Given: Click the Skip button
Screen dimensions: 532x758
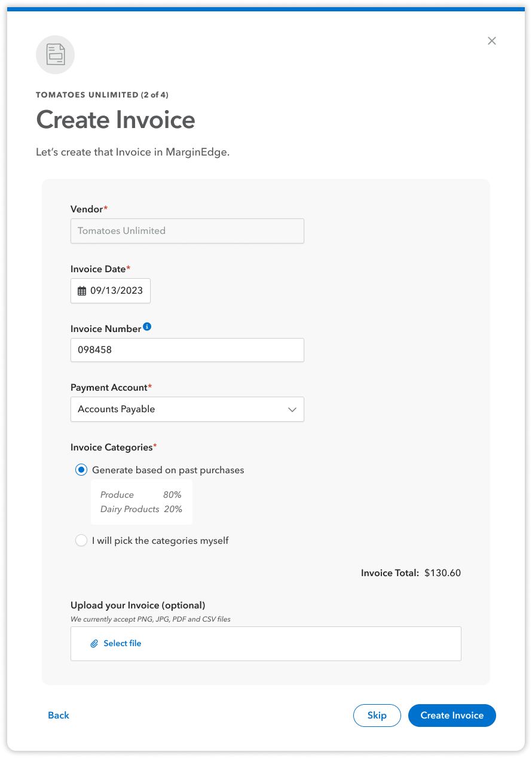Looking at the screenshot, I should (377, 716).
